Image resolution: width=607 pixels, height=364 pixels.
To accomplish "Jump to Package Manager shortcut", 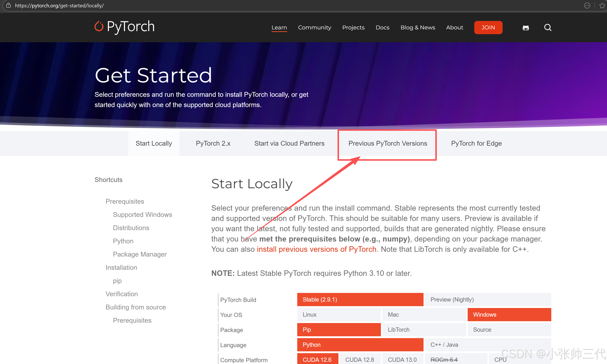I will click(140, 254).
